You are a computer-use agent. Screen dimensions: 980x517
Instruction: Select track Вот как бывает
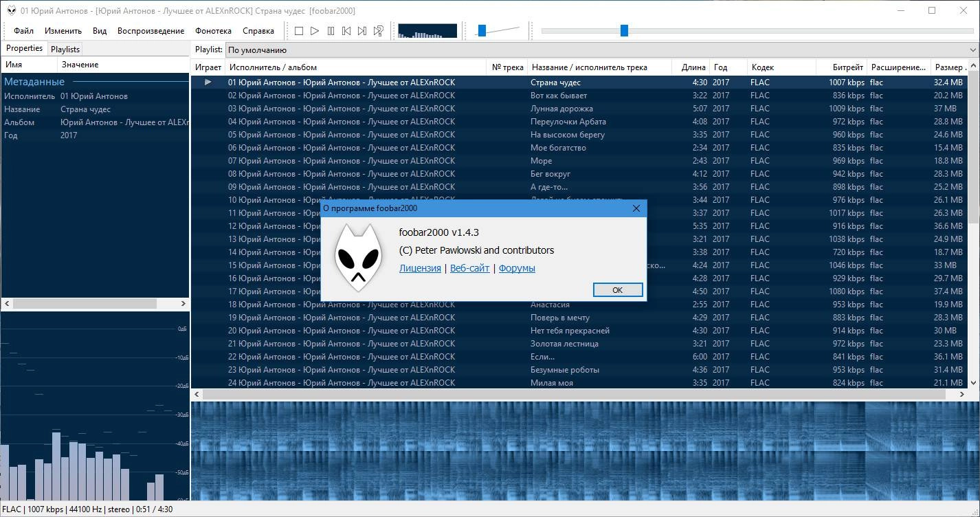tap(579, 95)
